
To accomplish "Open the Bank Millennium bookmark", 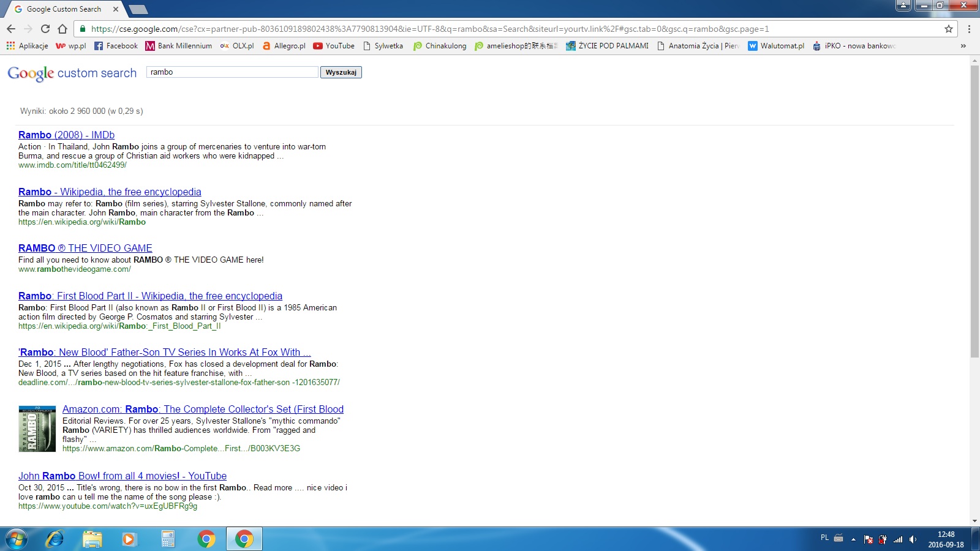I will (x=179, y=46).
